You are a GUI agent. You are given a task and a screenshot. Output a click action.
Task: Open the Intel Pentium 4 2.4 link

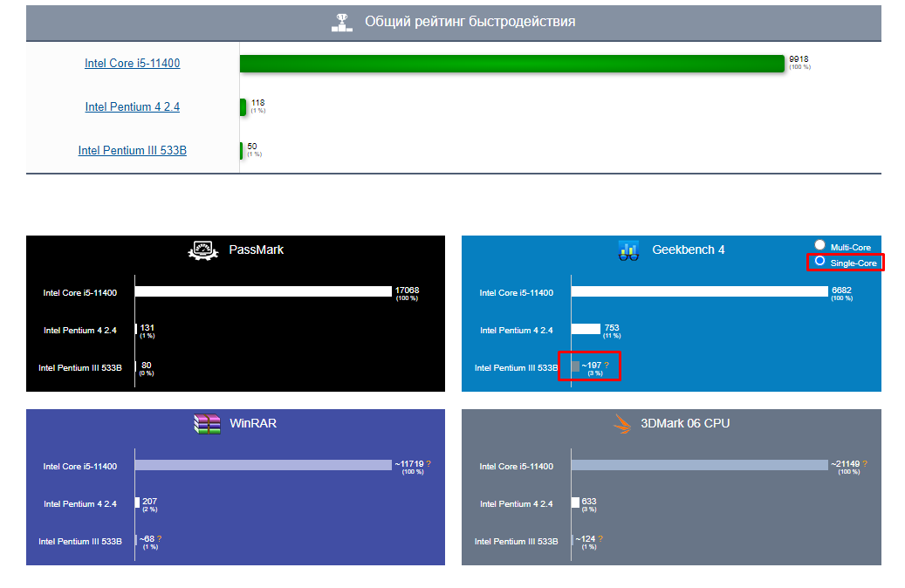[x=132, y=106]
